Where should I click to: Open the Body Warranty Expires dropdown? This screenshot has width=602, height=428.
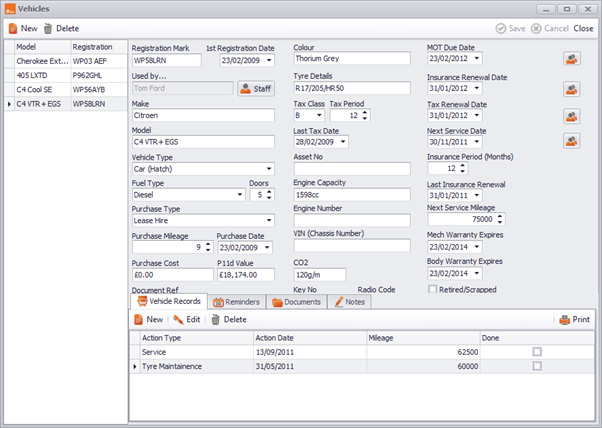click(x=477, y=273)
